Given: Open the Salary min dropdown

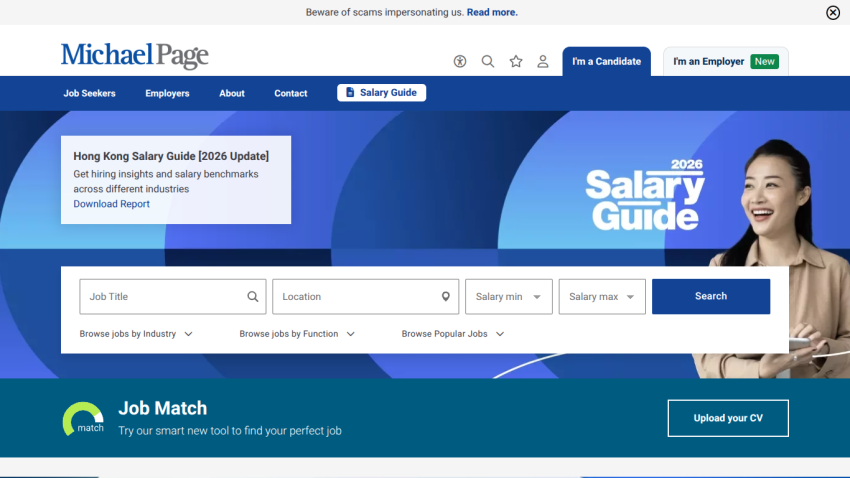Looking at the screenshot, I should click(508, 296).
